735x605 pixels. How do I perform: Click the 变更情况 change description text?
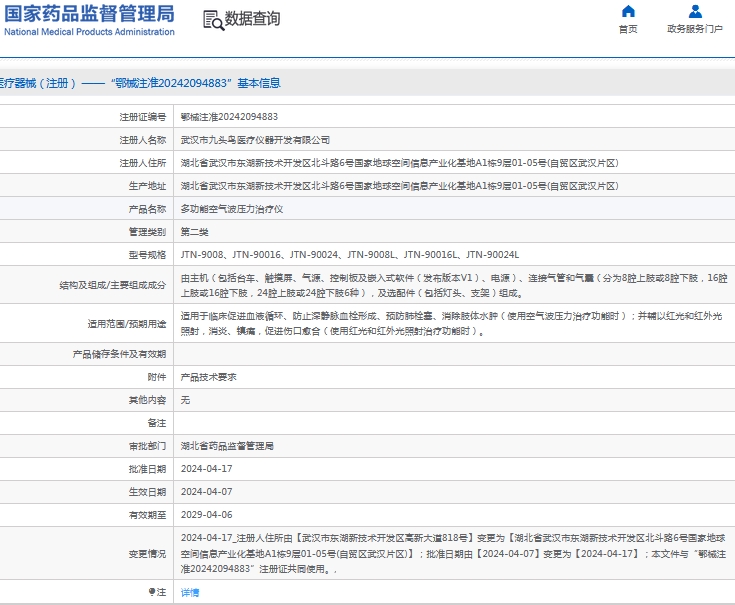coord(453,553)
